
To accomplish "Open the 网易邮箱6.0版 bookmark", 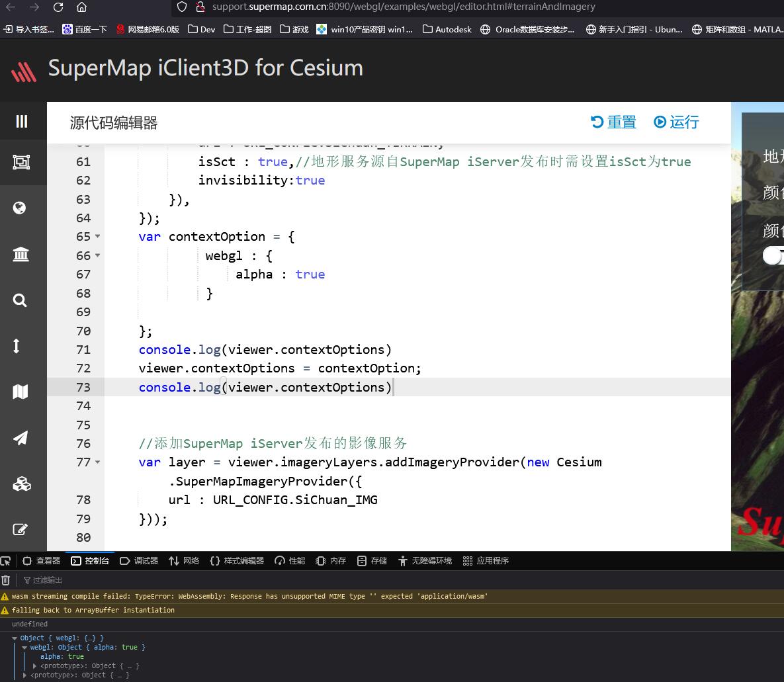I will [148, 30].
